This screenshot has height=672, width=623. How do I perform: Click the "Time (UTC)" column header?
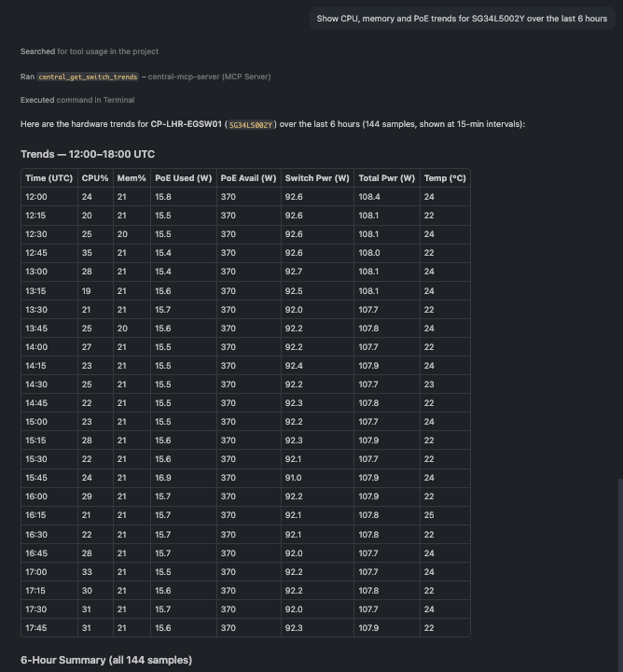click(x=48, y=178)
